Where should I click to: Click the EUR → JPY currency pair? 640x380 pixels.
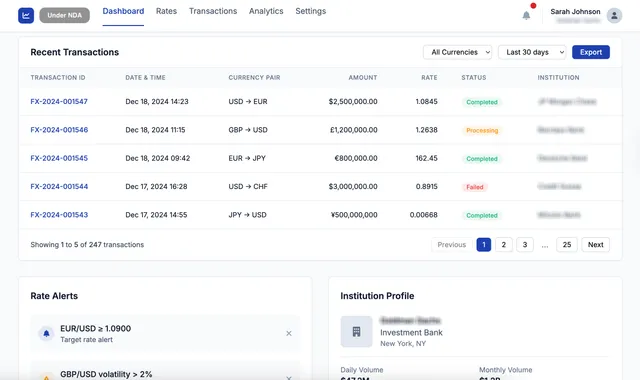coord(247,158)
